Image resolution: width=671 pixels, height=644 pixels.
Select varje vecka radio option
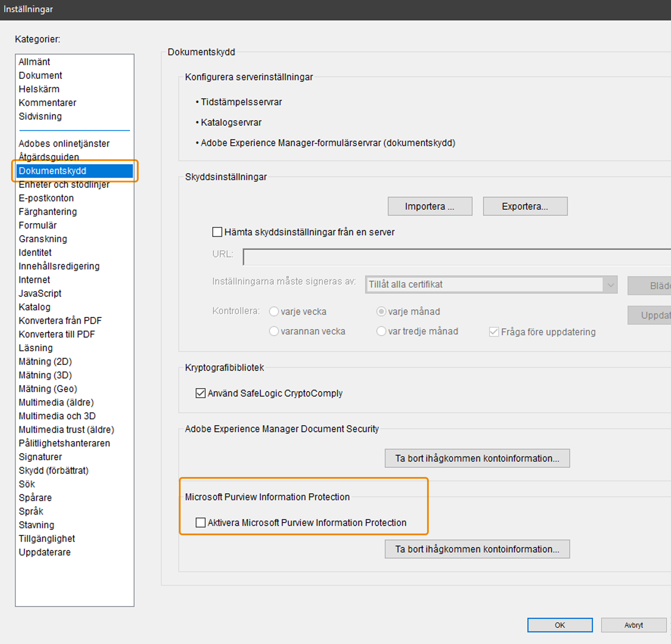[274, 311]
